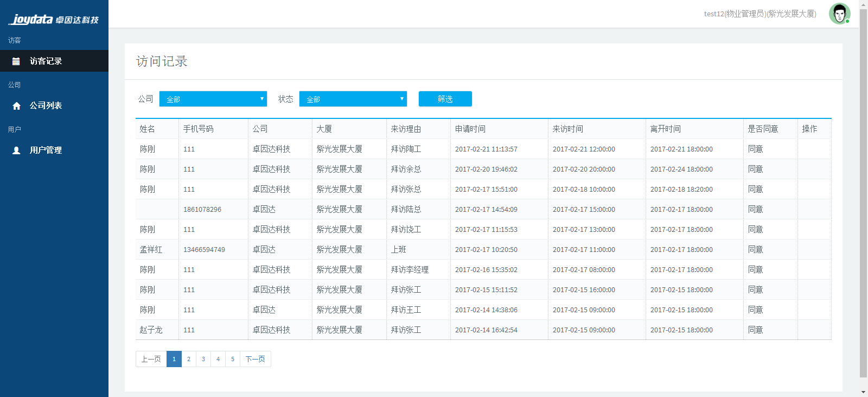Open the user avatar in top right
This screenshot has height=397, width=868.
coord(839,14)
